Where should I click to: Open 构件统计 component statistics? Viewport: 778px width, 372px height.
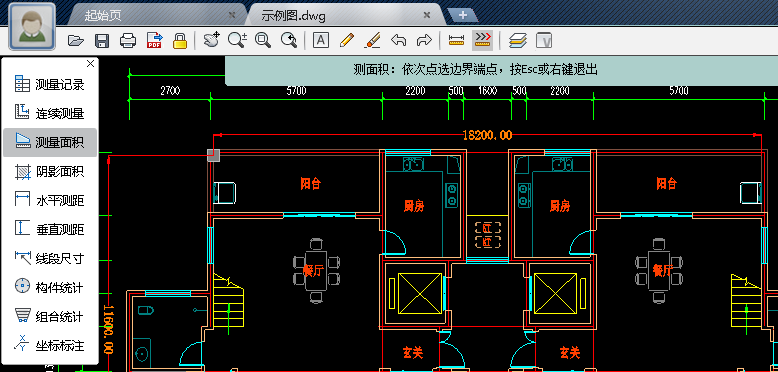click(50, 287)
